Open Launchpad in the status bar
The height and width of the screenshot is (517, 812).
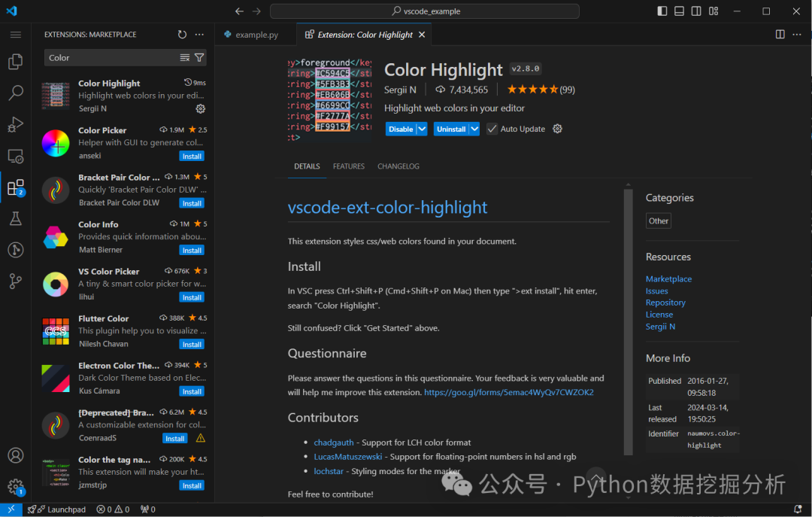57,509
